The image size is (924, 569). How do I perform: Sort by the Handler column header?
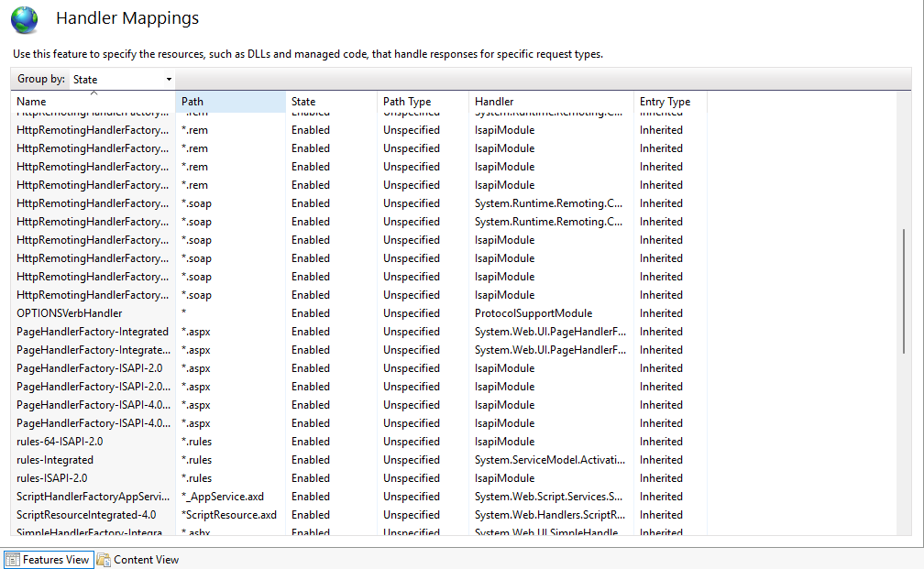[x=551, y=102]
